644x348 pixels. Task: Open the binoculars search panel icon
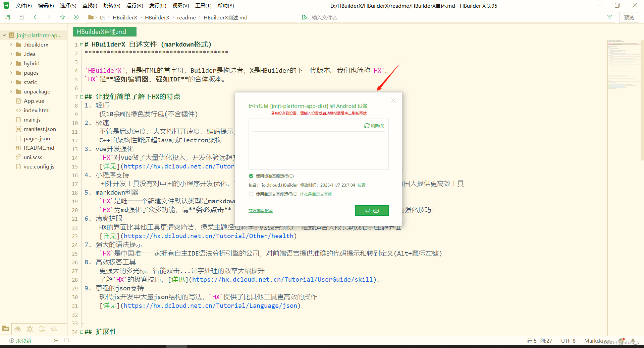[x=18, y=329]
